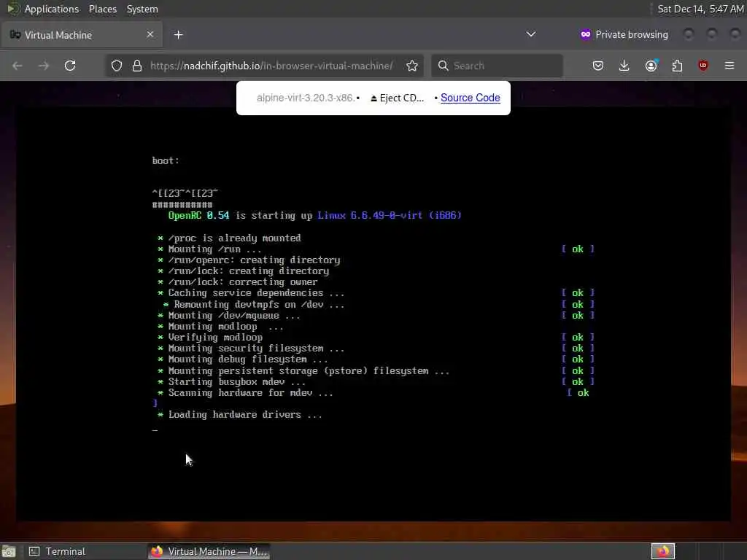This screenshot has width=747, height=560.
Task: Click the alpine-virt-3.20.3-x86 ISO label
Action: tap(306, 98)
